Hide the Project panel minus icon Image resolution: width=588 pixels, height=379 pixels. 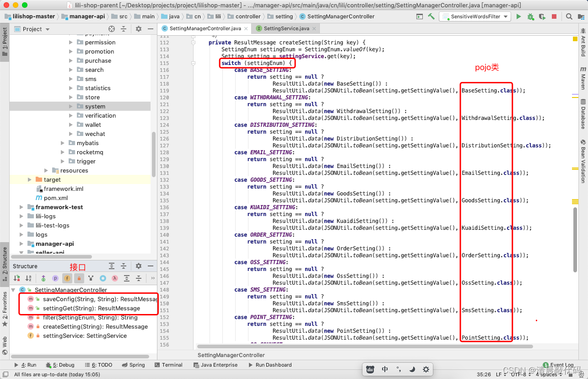click(x=150, y=29)
